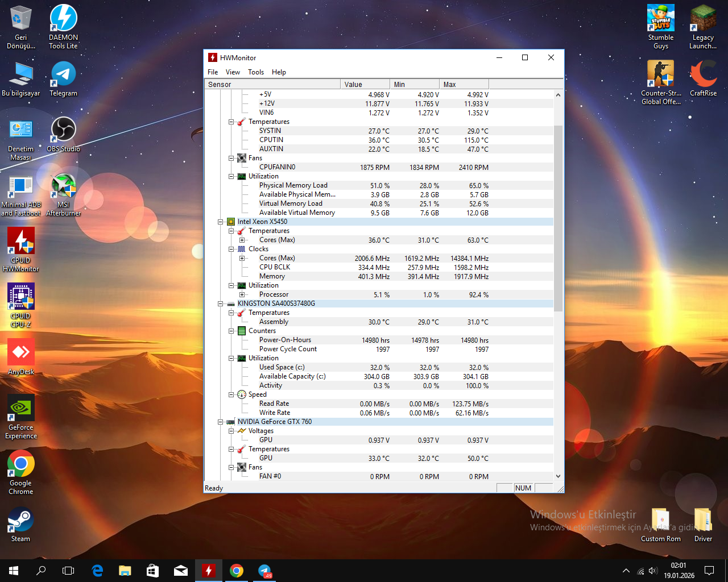The width and height of the screenshot is (728, 582).
Task: Collapse the Intel Xeon X5450 node
Action: pos(220,222)
